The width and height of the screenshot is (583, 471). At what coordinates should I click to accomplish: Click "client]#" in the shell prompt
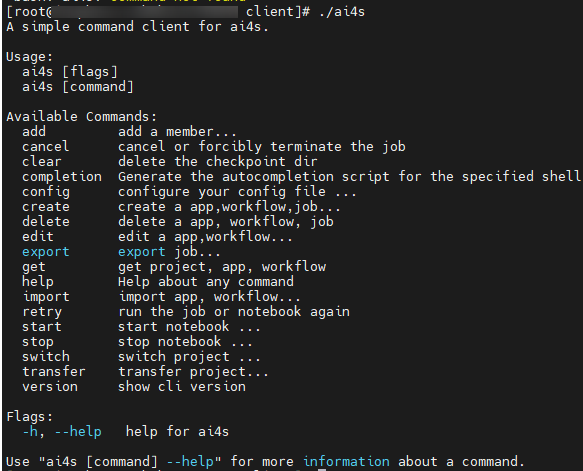click(277, 12)
